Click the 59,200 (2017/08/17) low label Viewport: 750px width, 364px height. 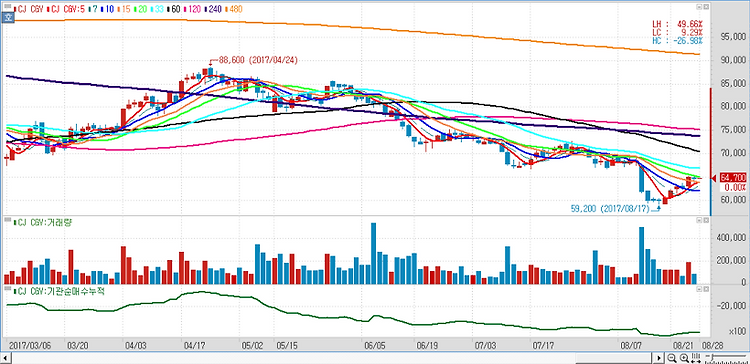[x=611, y=209]
